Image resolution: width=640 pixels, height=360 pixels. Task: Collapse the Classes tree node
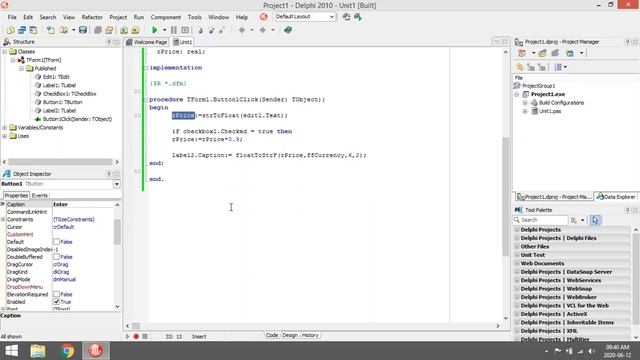4,52
